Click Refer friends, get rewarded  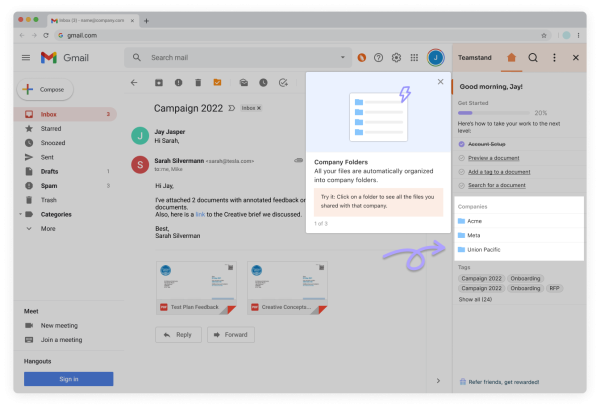pos(499,382)
